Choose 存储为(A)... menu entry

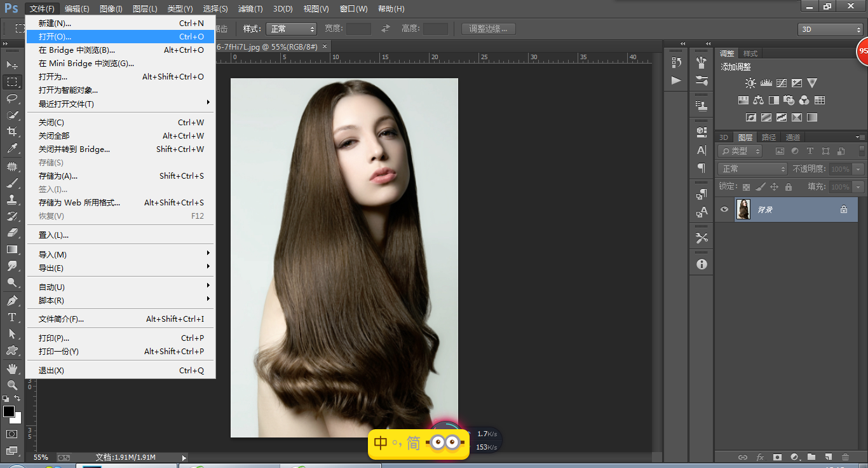click(120, 176)
